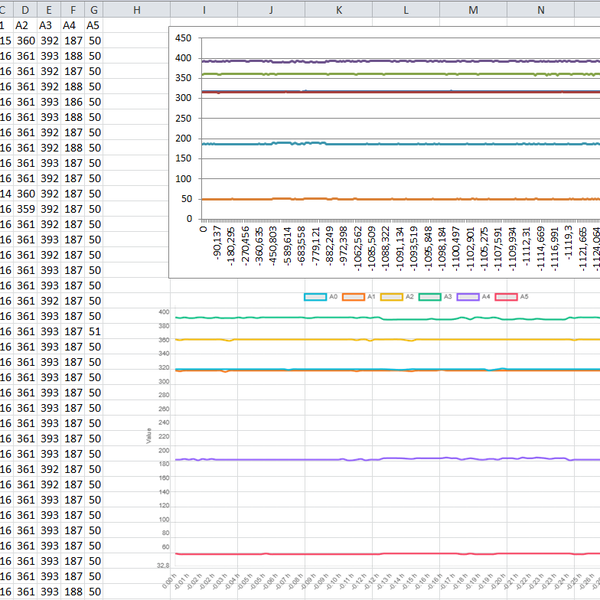Select the A4 header cell
This screenshot has height=600, width=600.
click(x=73, y=25)
